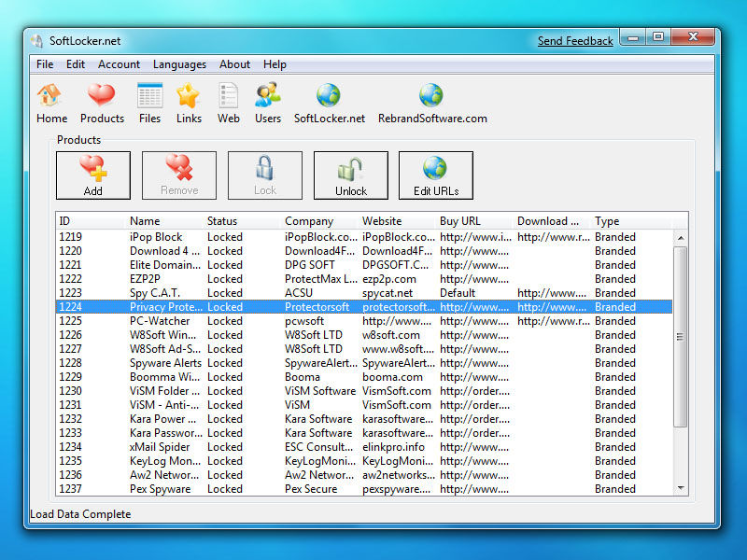747x560 pixels.
Task: Sort by the Company column header
Action: point(320,221)
